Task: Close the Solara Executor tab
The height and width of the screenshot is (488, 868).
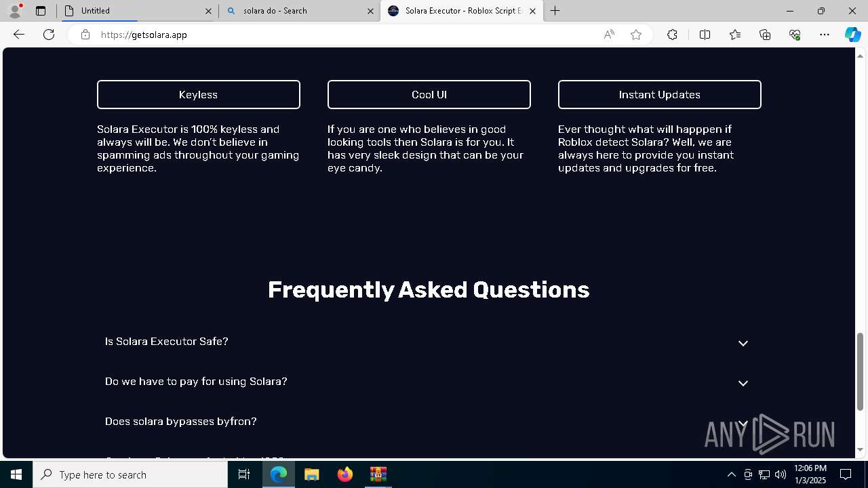Action: (532, 11)
